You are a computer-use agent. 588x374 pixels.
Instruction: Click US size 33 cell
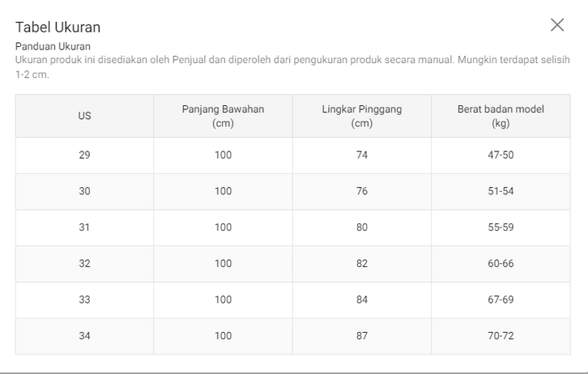(84, 300)
